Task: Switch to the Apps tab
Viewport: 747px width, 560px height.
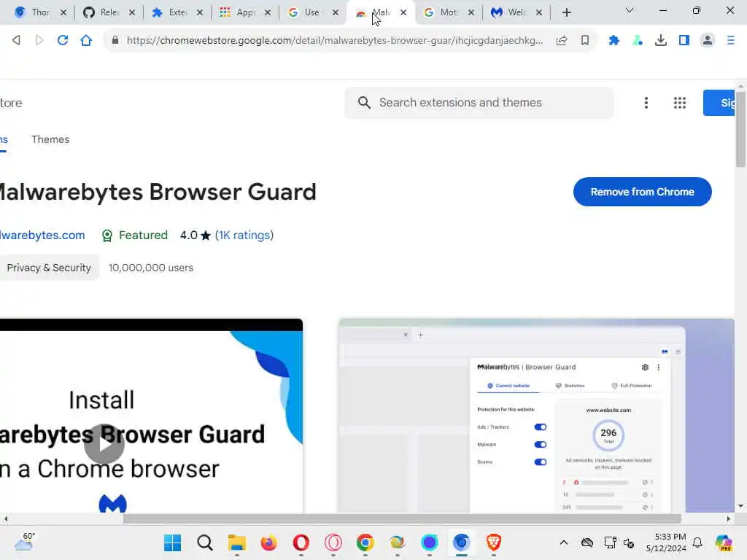Action: coord(245,12)
